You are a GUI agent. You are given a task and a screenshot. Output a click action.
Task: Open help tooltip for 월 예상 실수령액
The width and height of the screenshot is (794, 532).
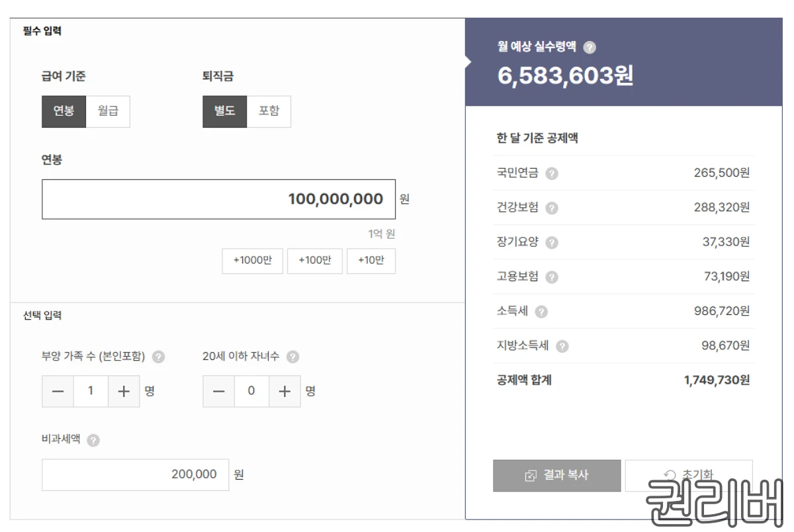[x=590, y=47]
